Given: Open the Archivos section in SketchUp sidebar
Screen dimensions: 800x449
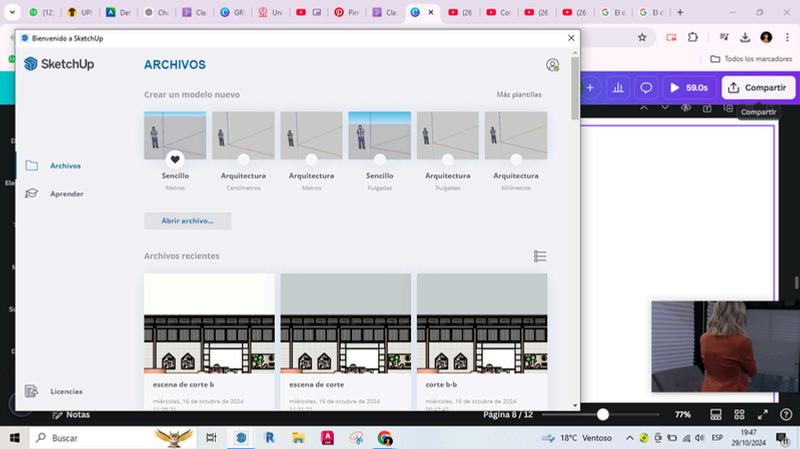Looking at the screenshot, I should [x=53, y=166].
